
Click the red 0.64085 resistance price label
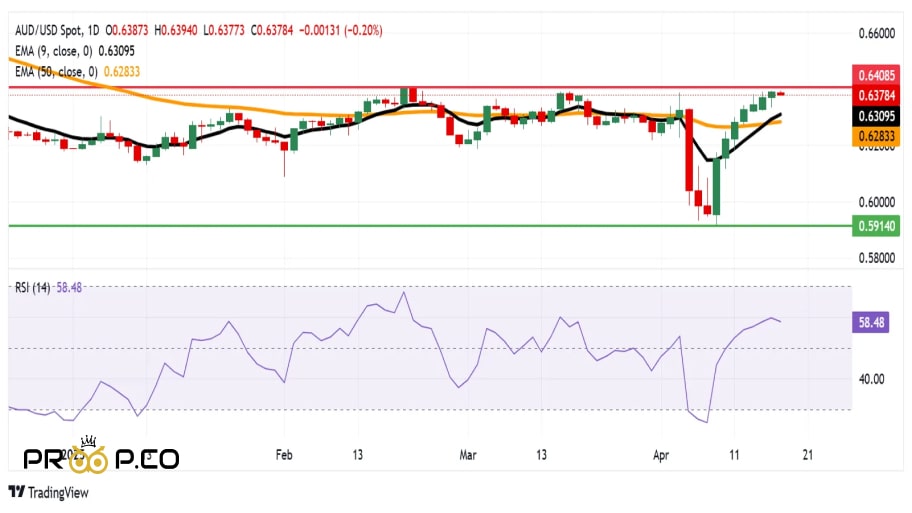click(x=876, y=76)
